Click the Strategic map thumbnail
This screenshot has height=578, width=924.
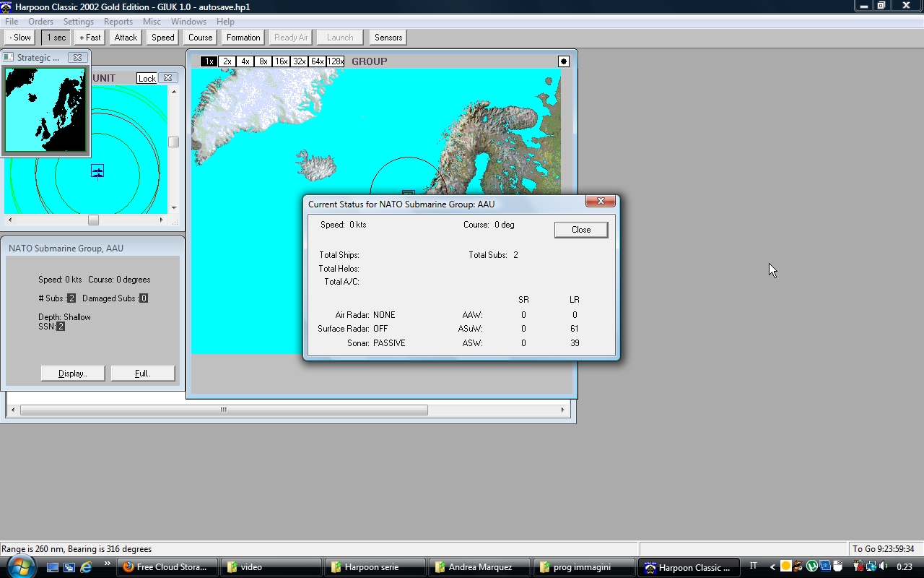coord(45,110)
